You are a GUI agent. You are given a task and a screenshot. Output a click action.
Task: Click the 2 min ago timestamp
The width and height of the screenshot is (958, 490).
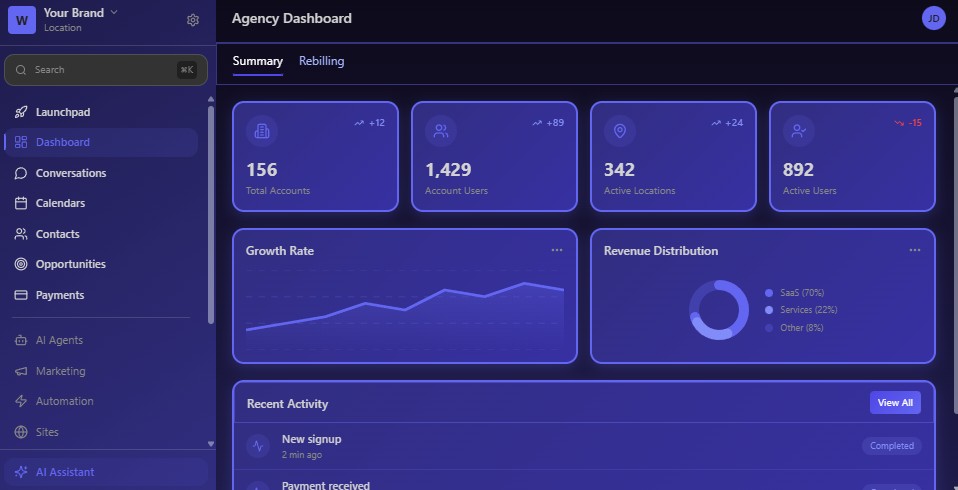point(302,455)
